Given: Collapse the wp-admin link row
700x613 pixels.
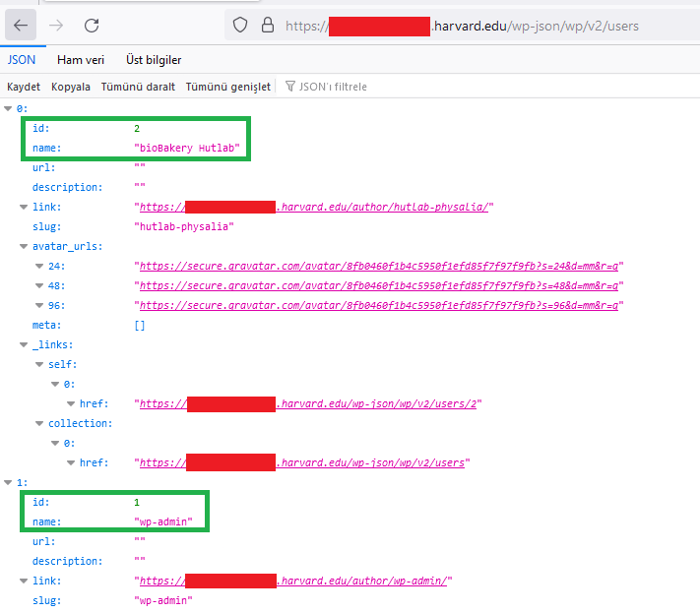Looking at the screenshot, I should 24,581.
